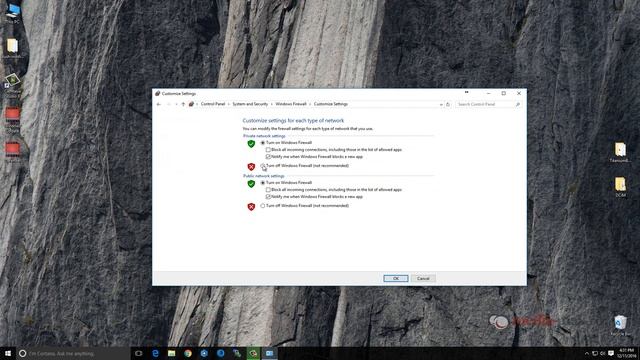Click the back navigation arrow
Screen dimensions: 640x360
click(159, 104)
